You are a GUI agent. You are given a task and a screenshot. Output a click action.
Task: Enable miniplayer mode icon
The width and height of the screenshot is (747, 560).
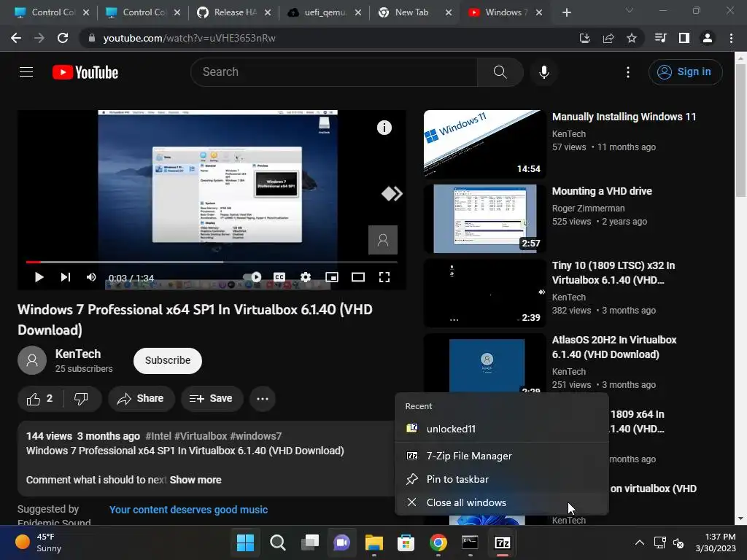point(332,277)
